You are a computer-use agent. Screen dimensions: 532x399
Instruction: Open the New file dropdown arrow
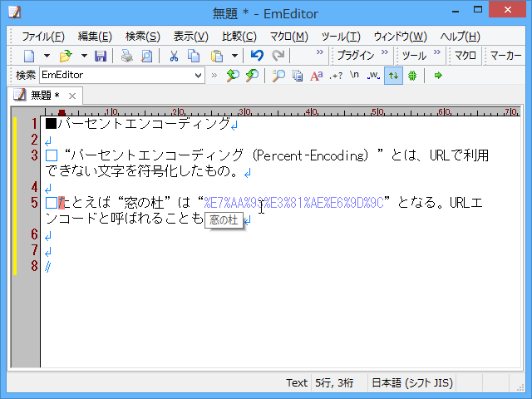(x=47, y=56)
